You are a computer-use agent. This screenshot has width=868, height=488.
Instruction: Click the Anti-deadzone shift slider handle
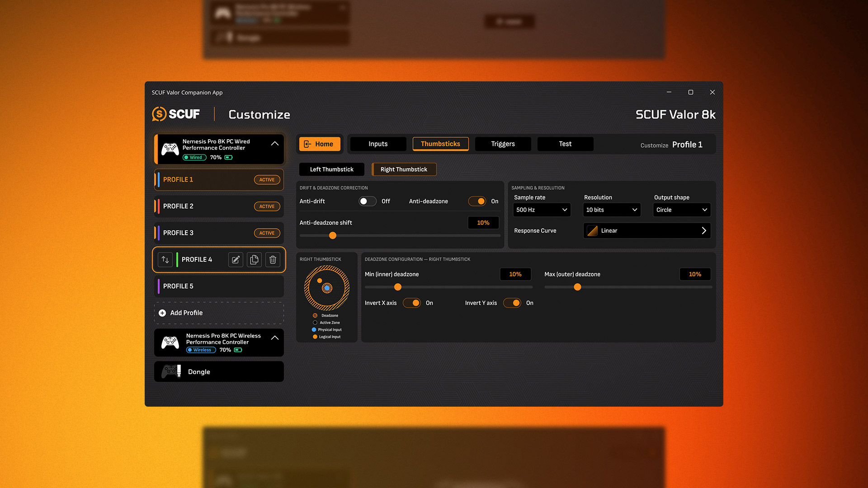coord(333,236)
